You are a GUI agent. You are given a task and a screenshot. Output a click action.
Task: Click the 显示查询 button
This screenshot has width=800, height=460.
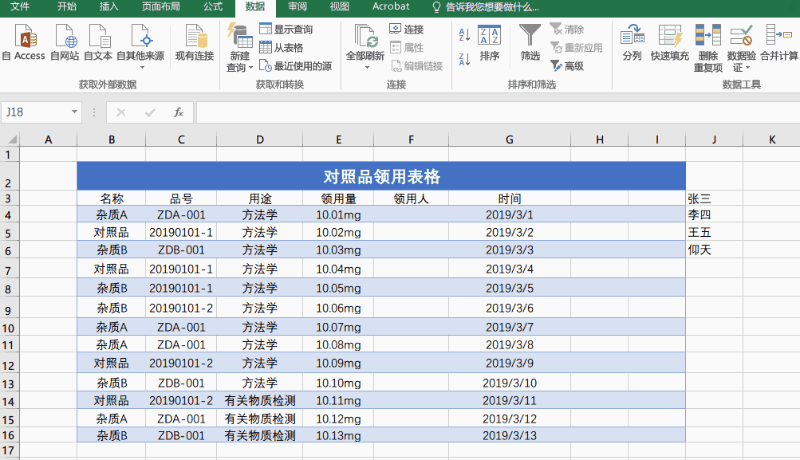(286, 29)
